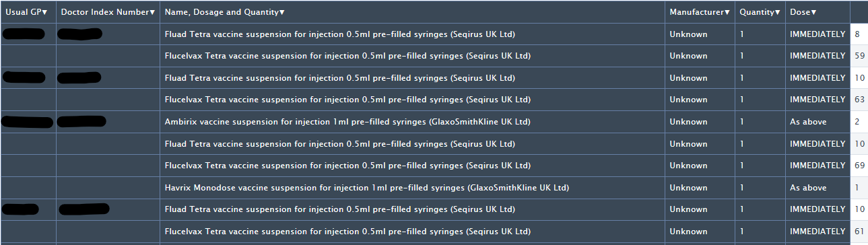Sort by Name, Dosage and Quantity header

224,12
